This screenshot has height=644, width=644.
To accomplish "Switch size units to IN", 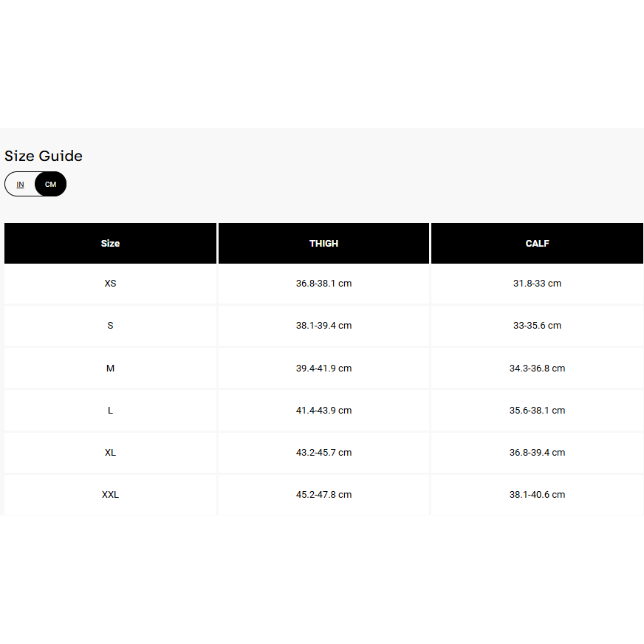I will point(21,185).
